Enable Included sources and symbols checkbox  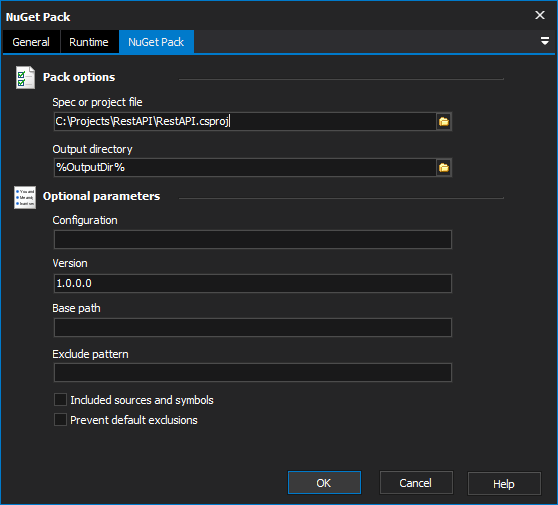60,400
